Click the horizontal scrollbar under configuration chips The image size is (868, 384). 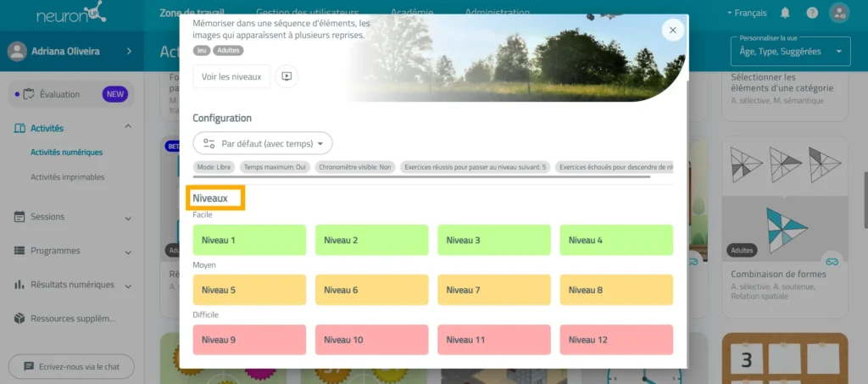click(421, 177)
